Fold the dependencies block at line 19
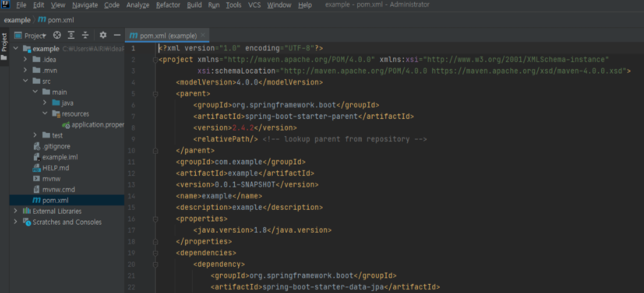 (x=156, y=253)
